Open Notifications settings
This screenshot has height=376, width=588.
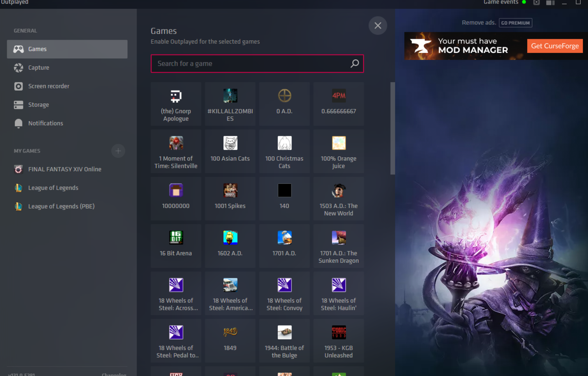(x=67, y=124)
